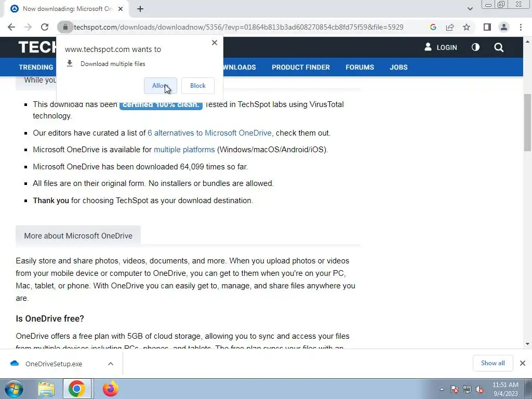532x399 pixels.
Task: Open the tab search dropdown arrow
Action: (470, 9)
